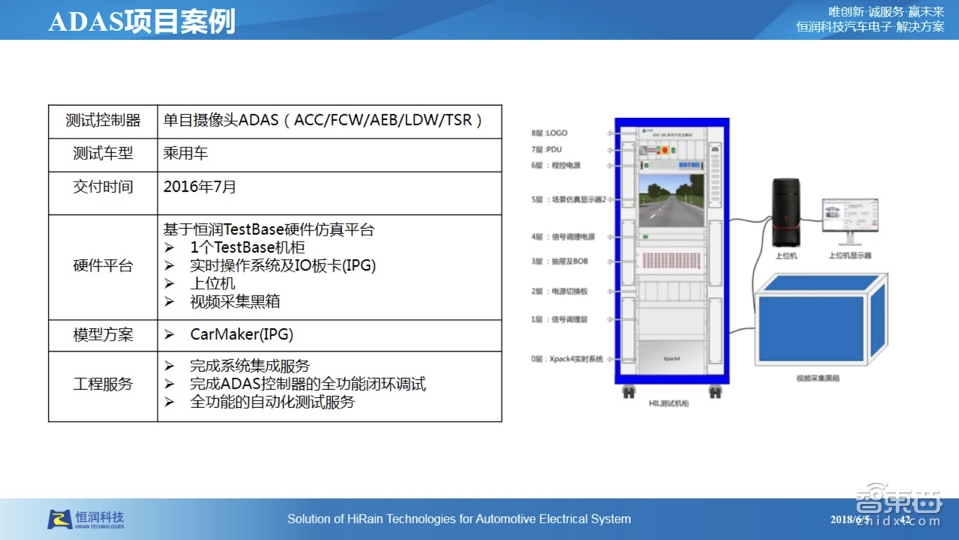
Task: Click the '唯创新·诚服务·赢未来' slogan text
Action: coord(886,12)
